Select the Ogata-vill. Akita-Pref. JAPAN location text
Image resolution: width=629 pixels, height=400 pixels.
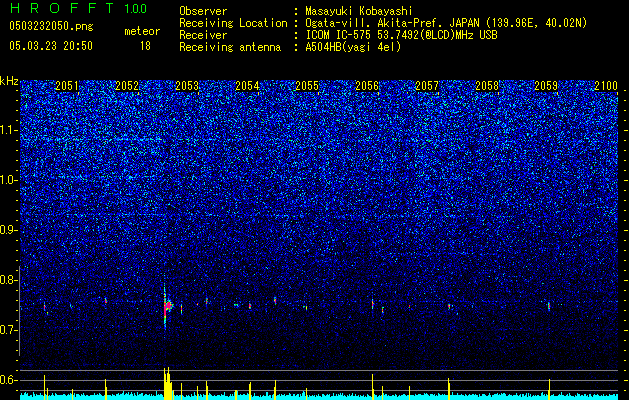[x=446, y=23]
